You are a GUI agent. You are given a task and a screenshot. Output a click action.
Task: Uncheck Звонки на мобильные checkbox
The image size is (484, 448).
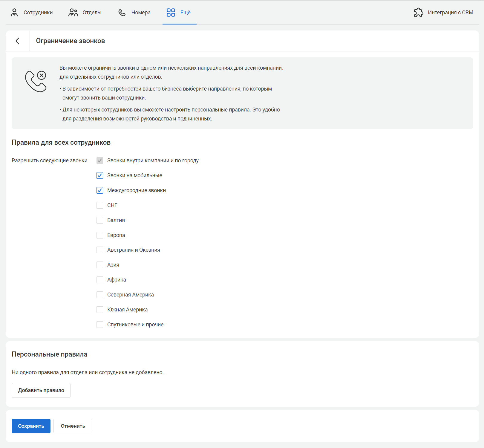pyautogui.click(x=100, y=175)
